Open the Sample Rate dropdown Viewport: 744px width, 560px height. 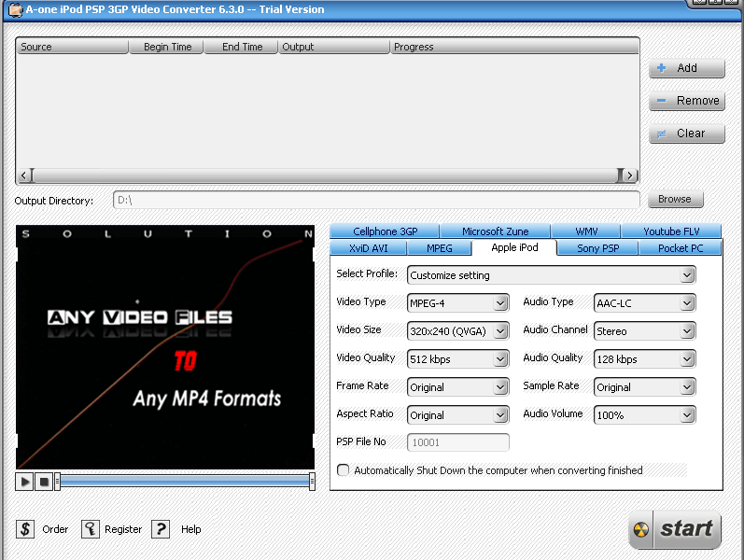tap(645, 387)
